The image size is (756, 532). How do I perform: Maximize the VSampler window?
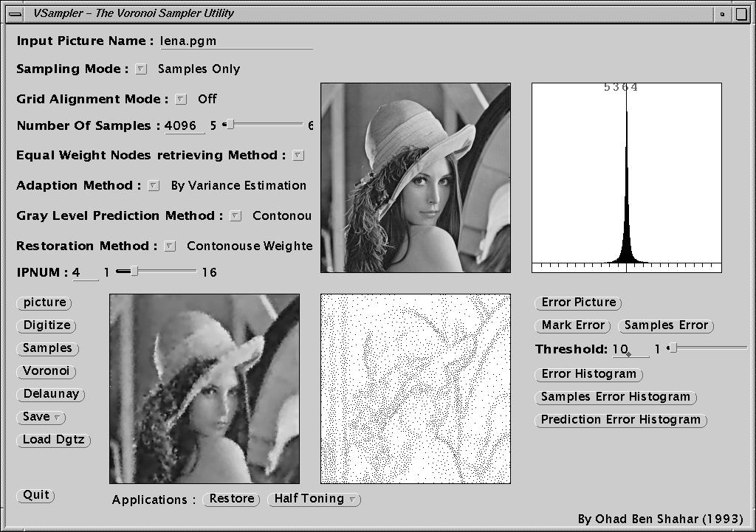741,14
